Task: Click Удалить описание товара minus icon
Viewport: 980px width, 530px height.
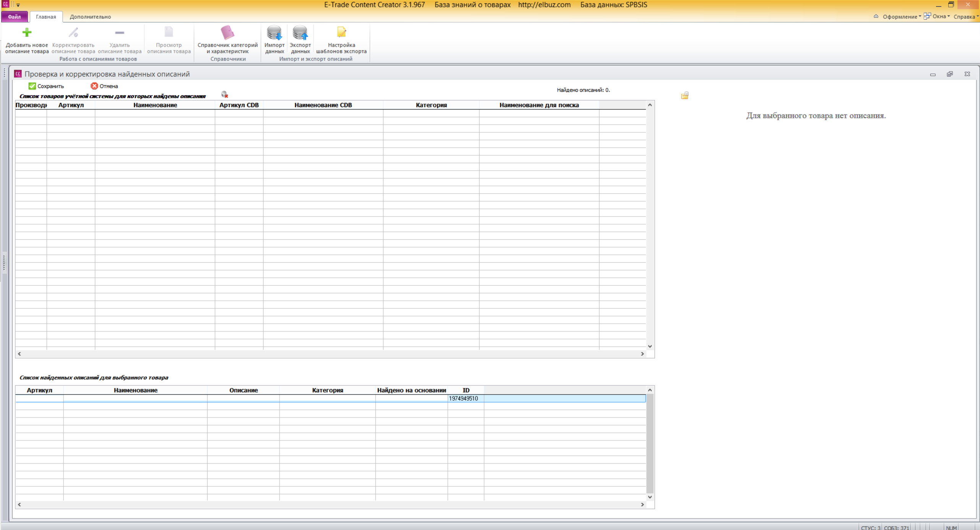Action: point(119,33)
